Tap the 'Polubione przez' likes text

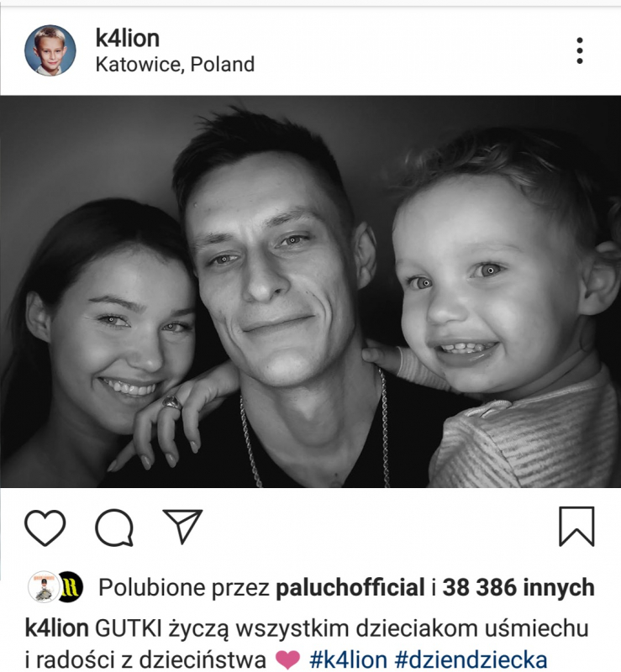click(184, 587)
